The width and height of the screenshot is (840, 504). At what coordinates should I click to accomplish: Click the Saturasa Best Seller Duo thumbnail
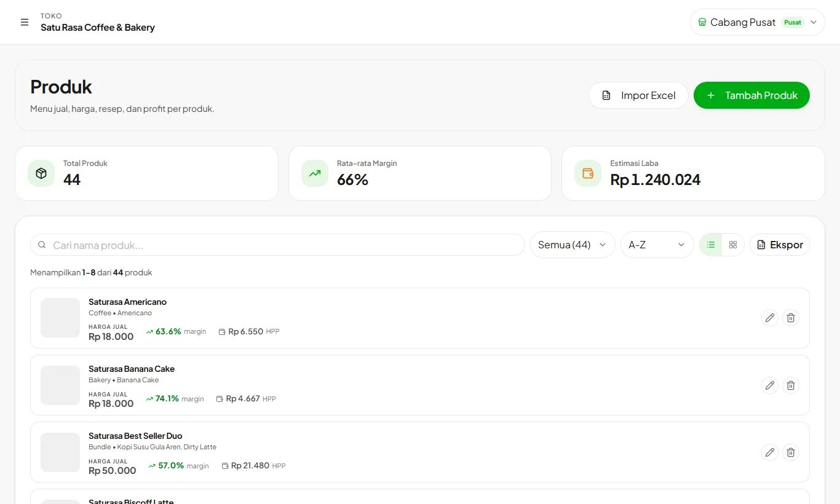[60, 452]
